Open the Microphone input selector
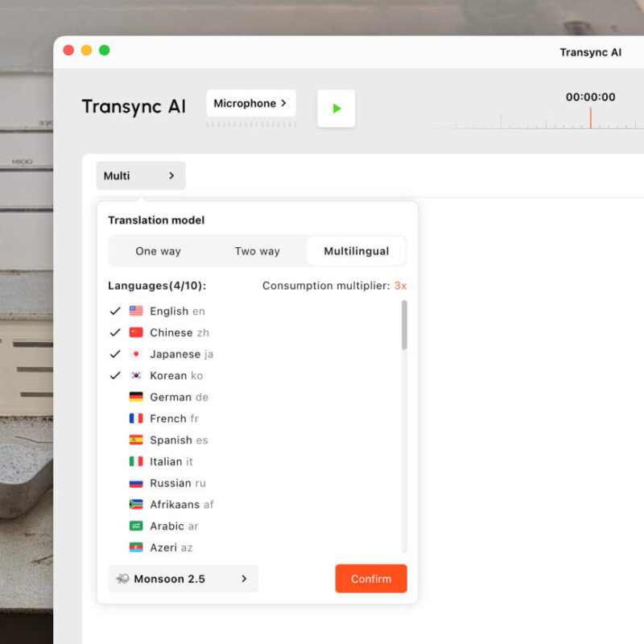 point(251,103)
